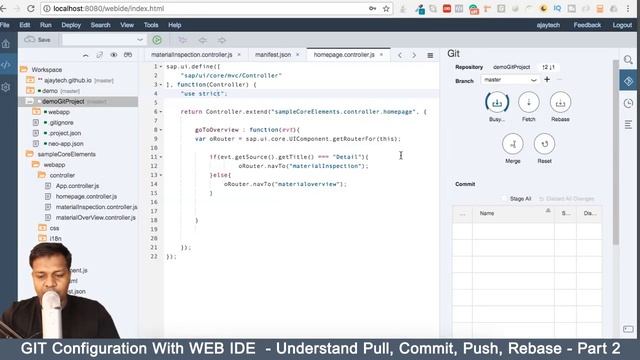Open the Development code perspective icon

(x=6, y=65)
